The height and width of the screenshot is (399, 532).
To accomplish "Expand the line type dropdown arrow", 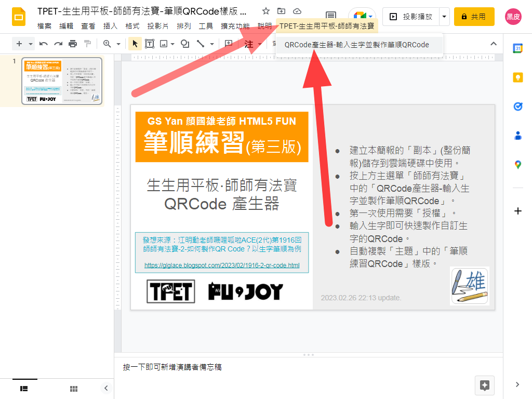I will coord(212,44).
